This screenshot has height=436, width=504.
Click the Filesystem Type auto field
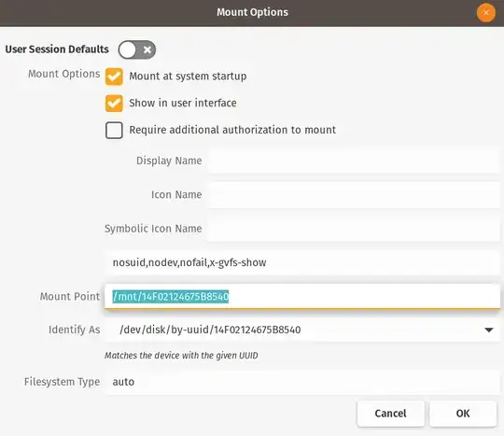[x=302, y=382]
